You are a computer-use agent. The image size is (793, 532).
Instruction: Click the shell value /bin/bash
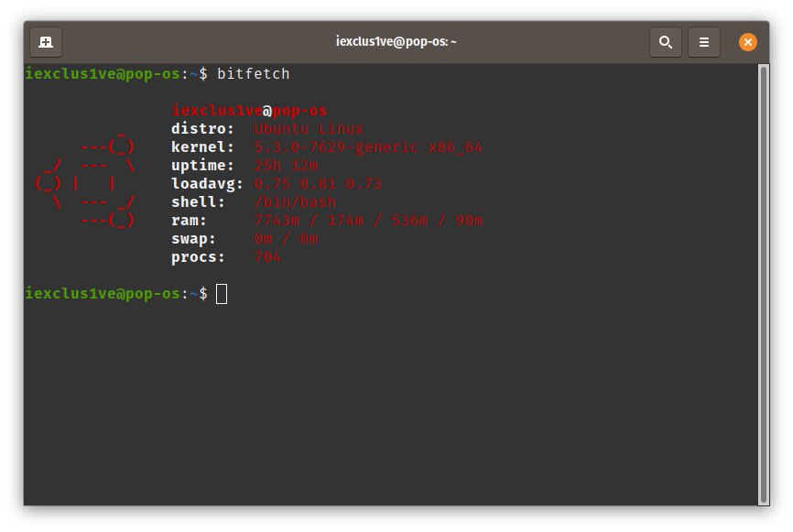coord(295,202)
